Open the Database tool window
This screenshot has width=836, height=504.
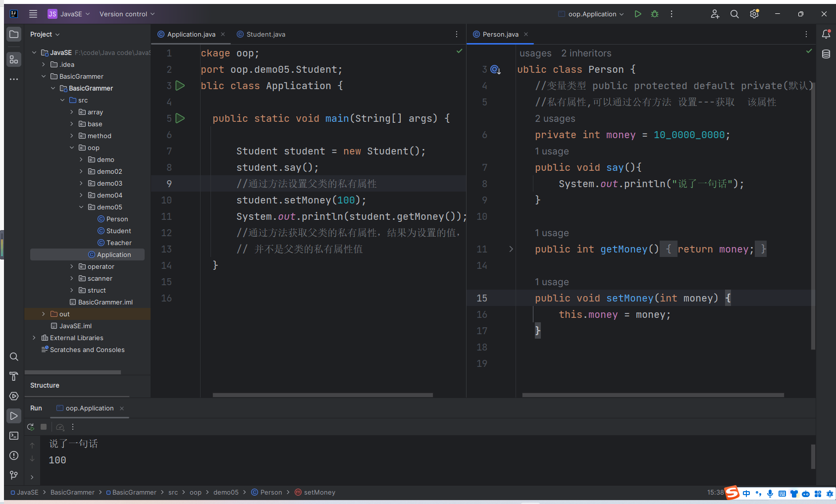(826, 54)
